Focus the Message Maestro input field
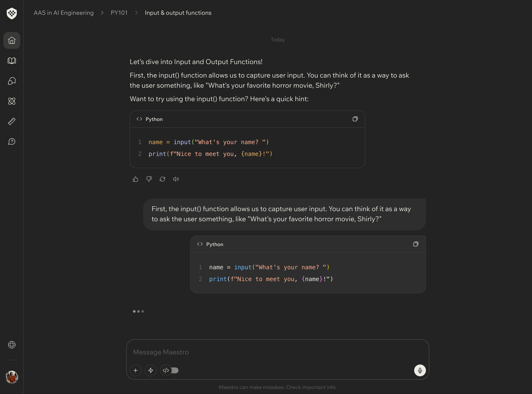Viewport: 532px width, 394px height. coord(278,352)
